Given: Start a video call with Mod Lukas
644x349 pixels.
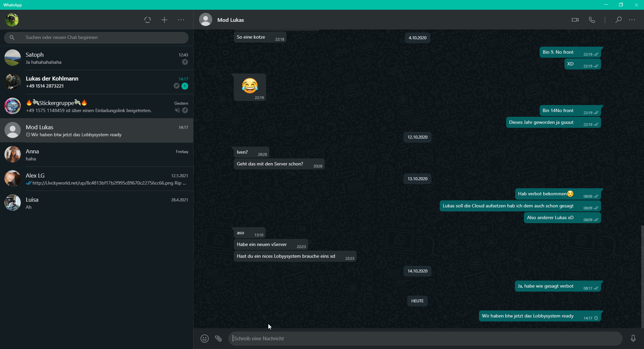Looking at the screenshot, I should coord(575,20).
